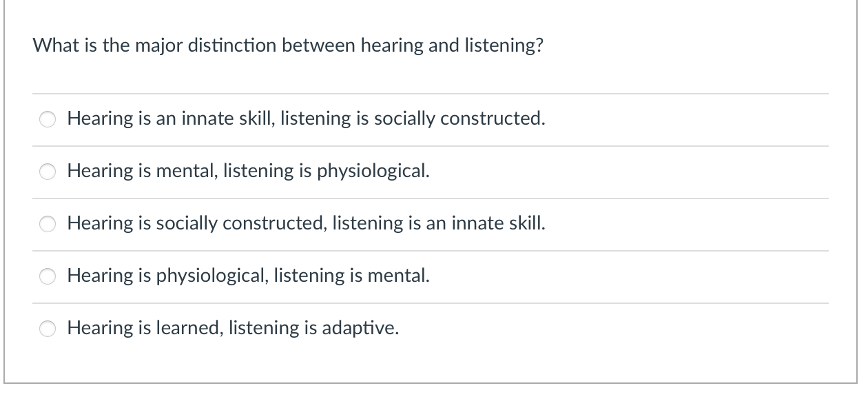Choose answer 'Hearing is an innate skill, listening is socially constructed'
The width and height of the screenshot is (868, 399).
[x=306, y=119]
